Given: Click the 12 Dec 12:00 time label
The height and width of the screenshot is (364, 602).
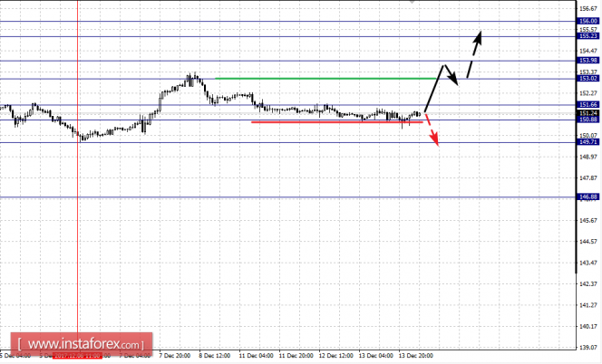Looking at the screenshot, I should pyautogui.click(x=336, y=356).
